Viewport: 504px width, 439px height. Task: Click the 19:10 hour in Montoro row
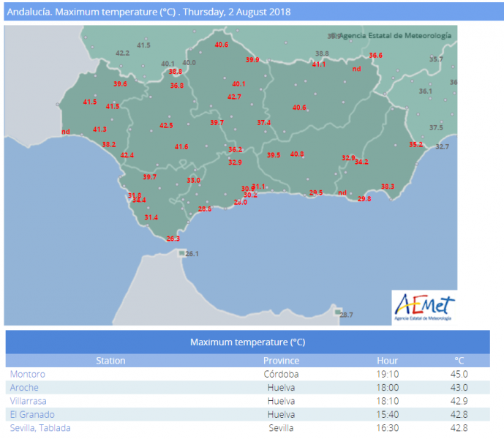(388, 374)
